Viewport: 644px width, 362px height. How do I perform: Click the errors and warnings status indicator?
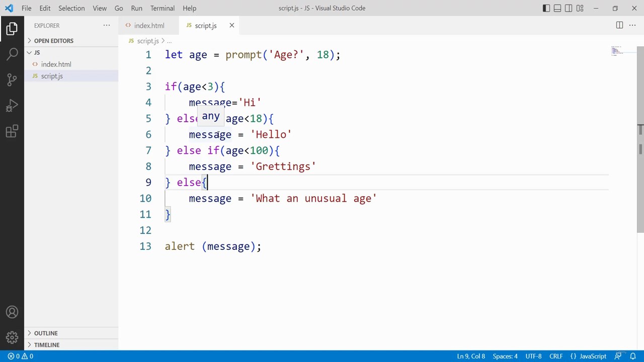click(x=20, y=356)
